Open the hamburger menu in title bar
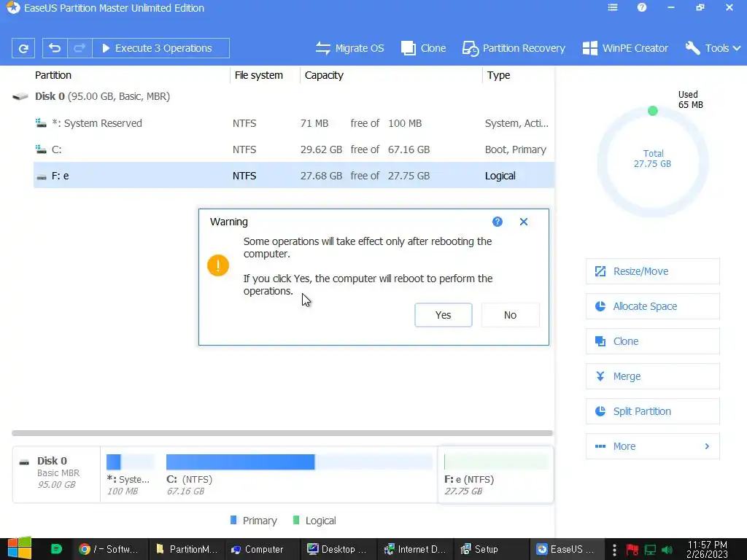Viewport: 747px width, 560px height. tap(613, 7)
